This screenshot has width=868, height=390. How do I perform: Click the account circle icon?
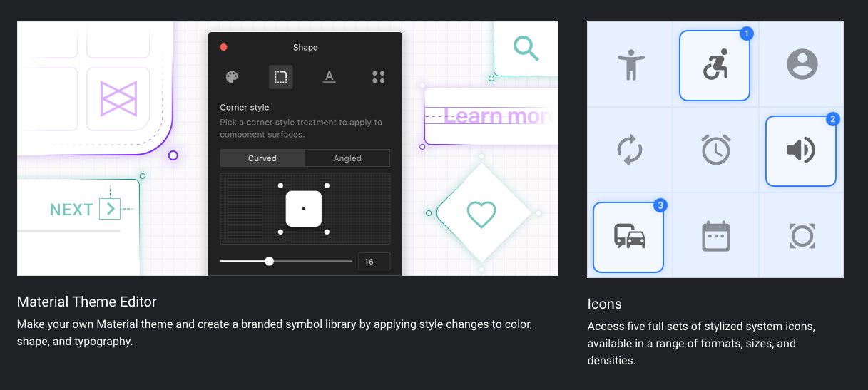click(x=802, y=64)
